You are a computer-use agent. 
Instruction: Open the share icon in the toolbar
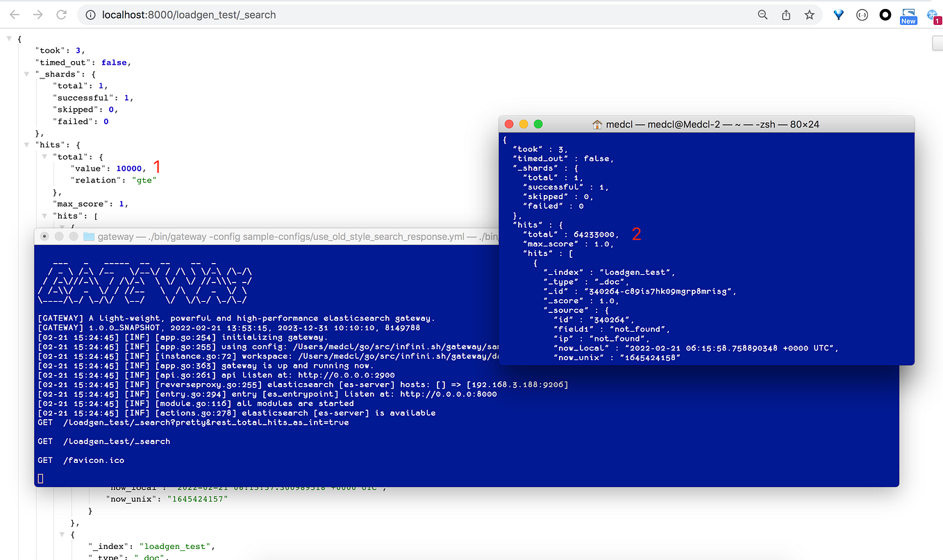785,14
